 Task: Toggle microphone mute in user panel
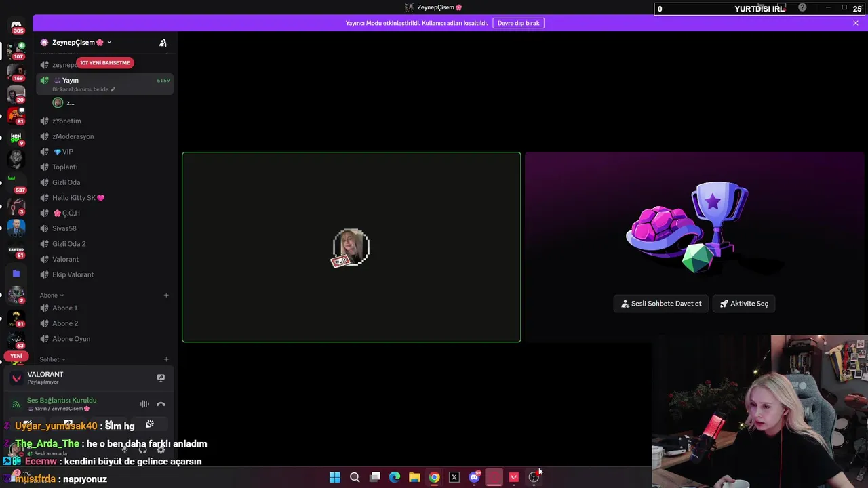click(125, 449)
